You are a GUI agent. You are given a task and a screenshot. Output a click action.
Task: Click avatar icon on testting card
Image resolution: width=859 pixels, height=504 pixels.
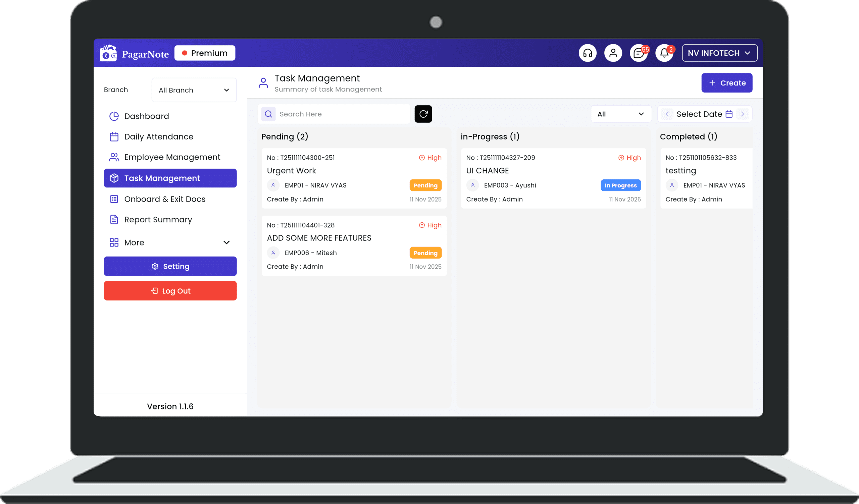(672, 185)
